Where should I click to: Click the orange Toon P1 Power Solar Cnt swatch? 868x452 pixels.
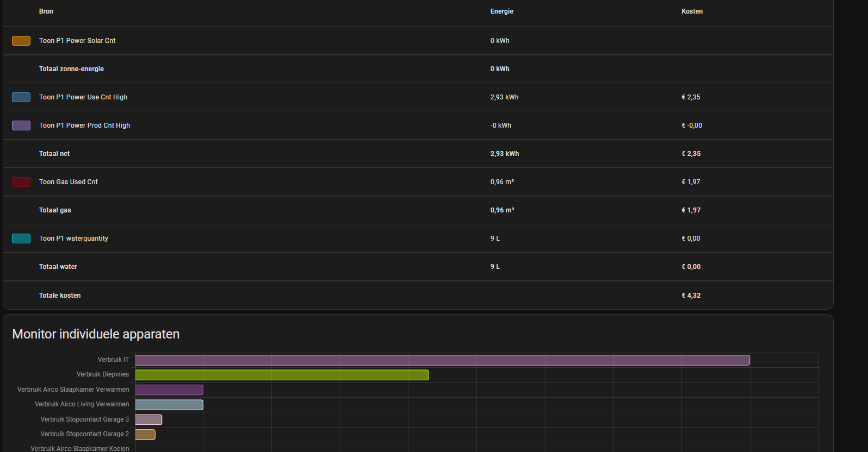(21, 41)
